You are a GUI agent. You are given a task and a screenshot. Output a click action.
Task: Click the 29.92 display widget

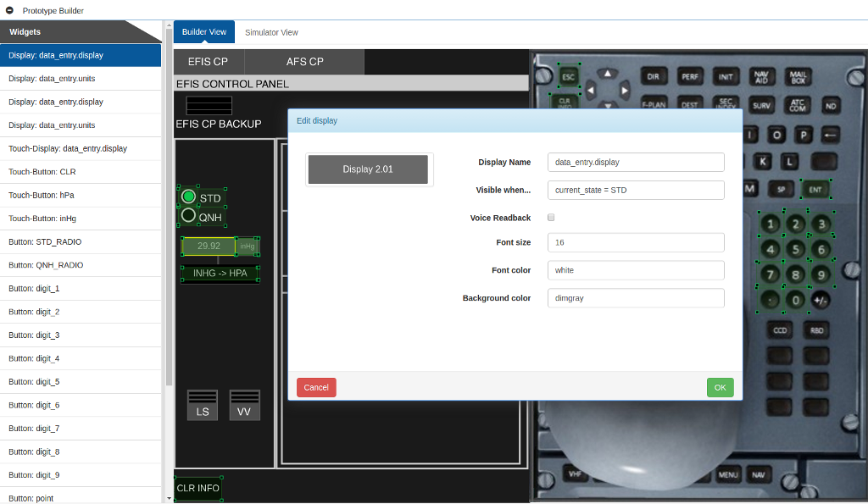tap(209, 246)
